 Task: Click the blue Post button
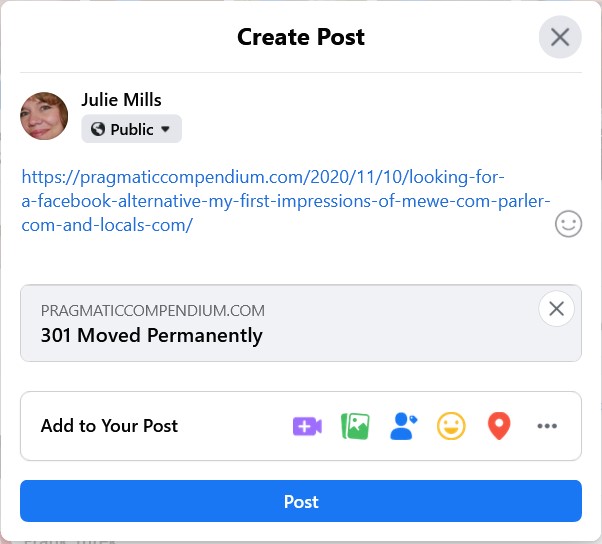[301, 501]
